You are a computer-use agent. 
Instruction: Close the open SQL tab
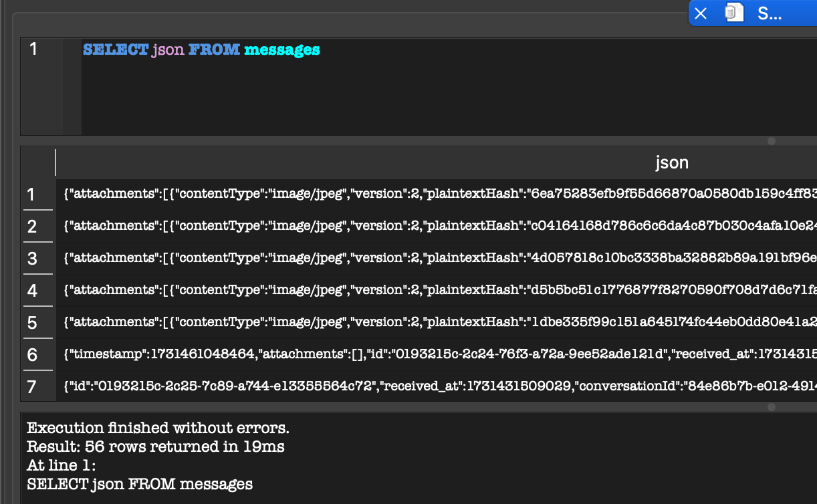701,13
